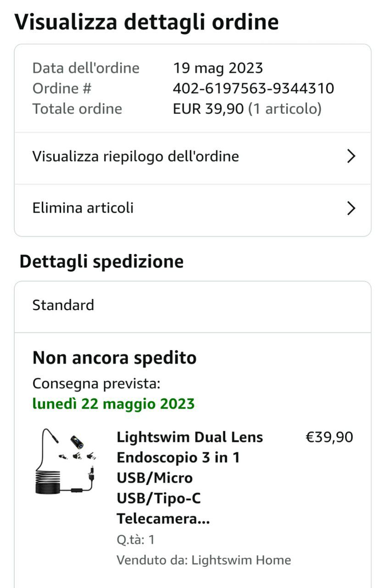Click the Q.tà: 1 quantity text
This screenshot has width=385, height=588.
135,539
